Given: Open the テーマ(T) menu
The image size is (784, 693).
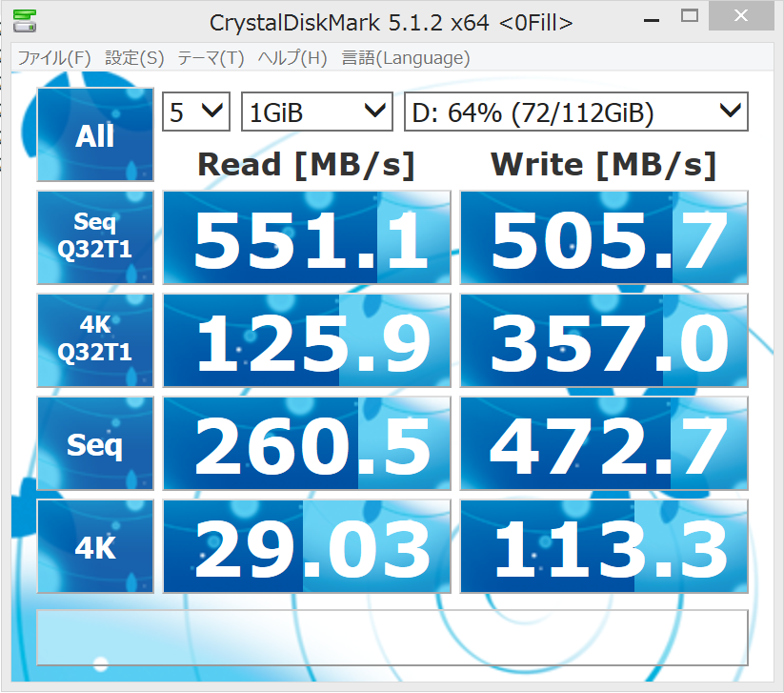Looking at the screenshot, I should tap(211, 58).
